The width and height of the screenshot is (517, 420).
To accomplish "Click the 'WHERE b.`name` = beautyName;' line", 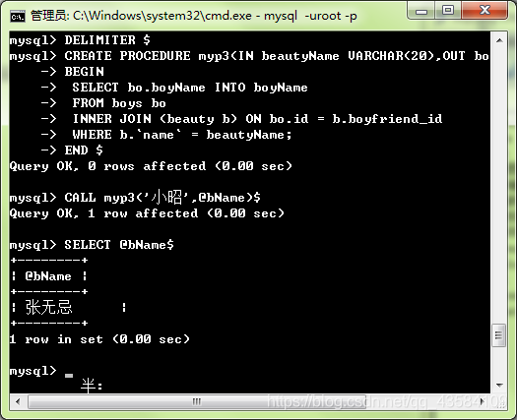I will tap(166, 135).
